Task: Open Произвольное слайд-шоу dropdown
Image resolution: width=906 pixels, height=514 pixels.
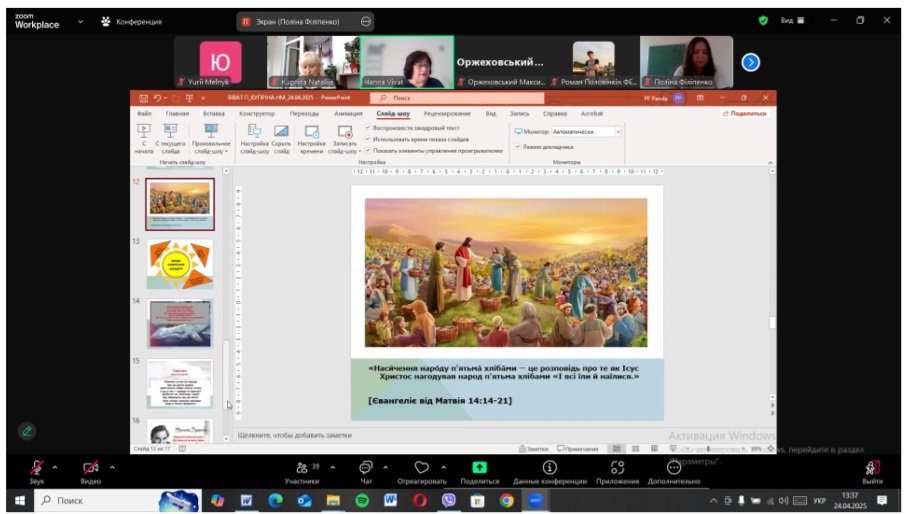Action: 211,139
